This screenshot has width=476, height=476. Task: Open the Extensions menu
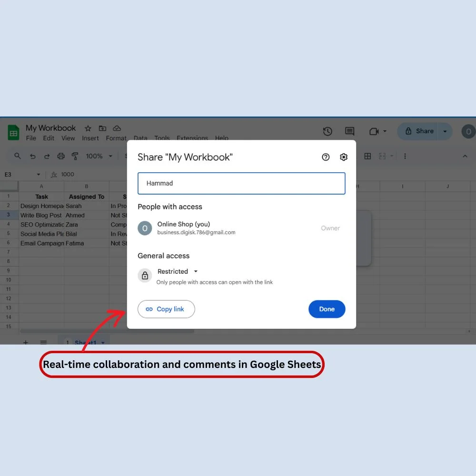click(192, 138)
